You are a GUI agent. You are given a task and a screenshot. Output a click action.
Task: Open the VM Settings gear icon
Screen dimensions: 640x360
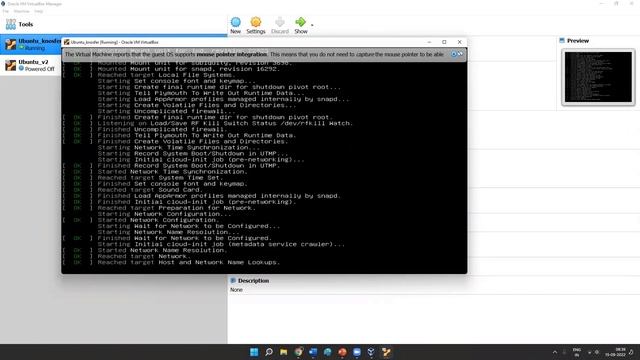(x=256, y=25)
